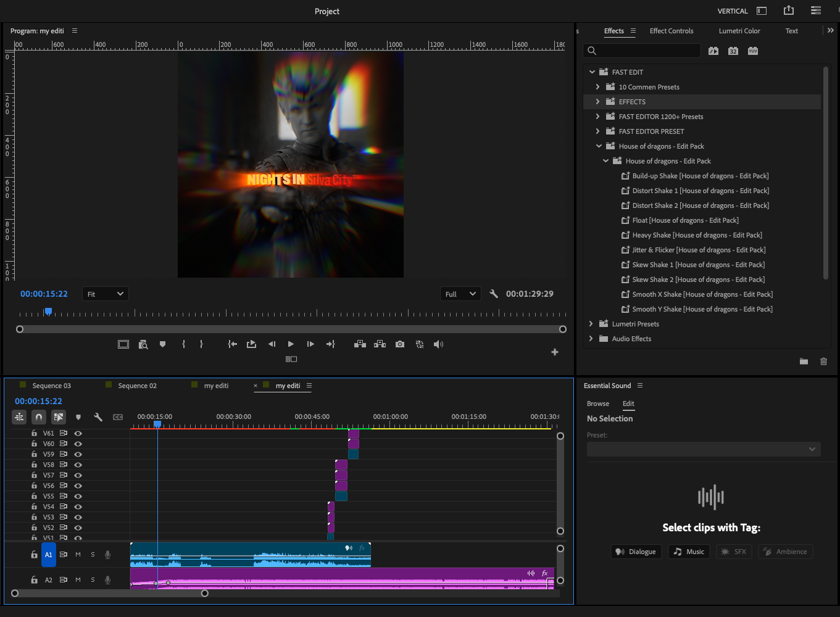Toggle timeline Snap magnet
Viewport: 840px width, 617px height.
point(39,417)
